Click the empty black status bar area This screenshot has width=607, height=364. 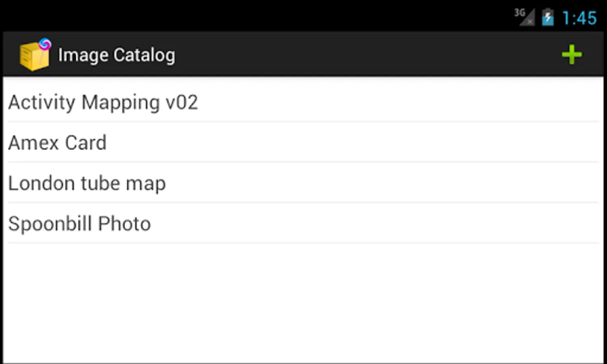(x=243, y=16)
